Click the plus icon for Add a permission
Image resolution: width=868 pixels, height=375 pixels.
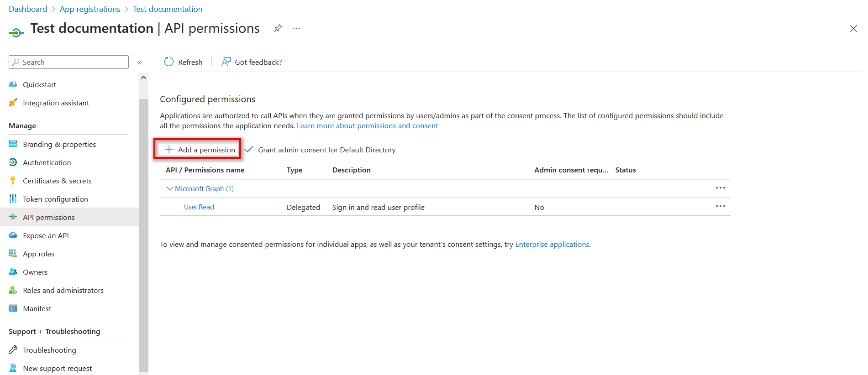tap(169, 149)
